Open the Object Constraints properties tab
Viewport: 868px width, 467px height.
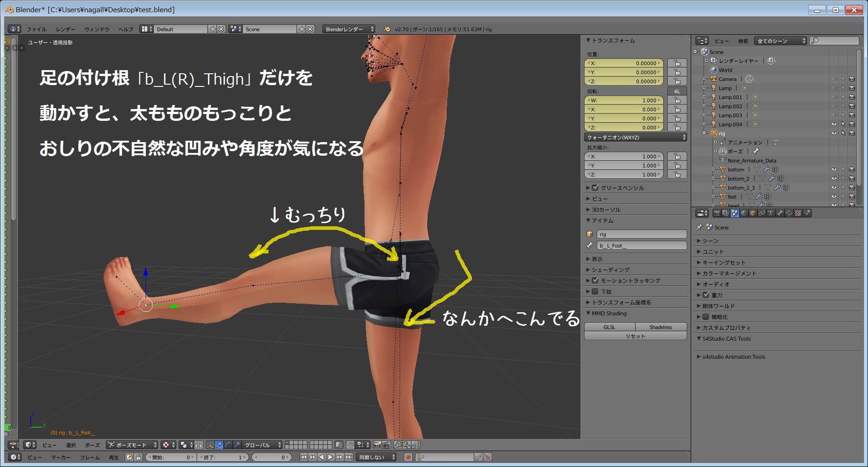[762, 213]
